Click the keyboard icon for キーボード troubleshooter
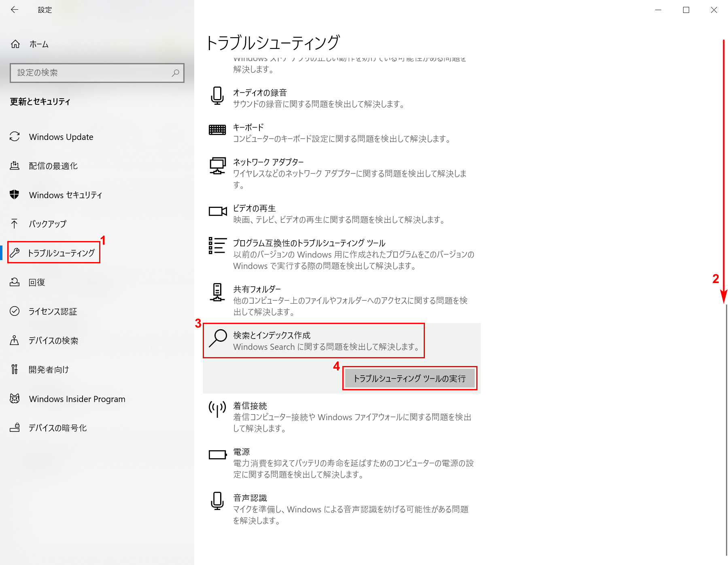Viewport: 728px width, 565px height. pos(217,130)
